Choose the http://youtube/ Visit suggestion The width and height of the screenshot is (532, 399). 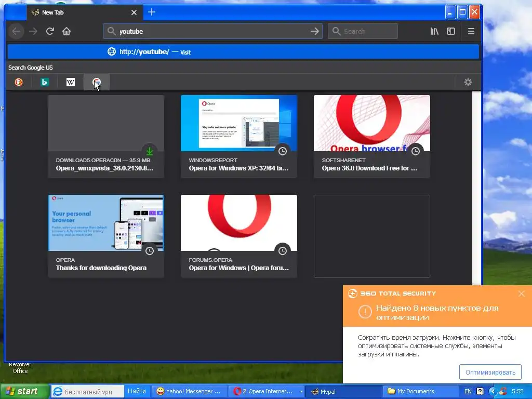click(x=243, y=52)
